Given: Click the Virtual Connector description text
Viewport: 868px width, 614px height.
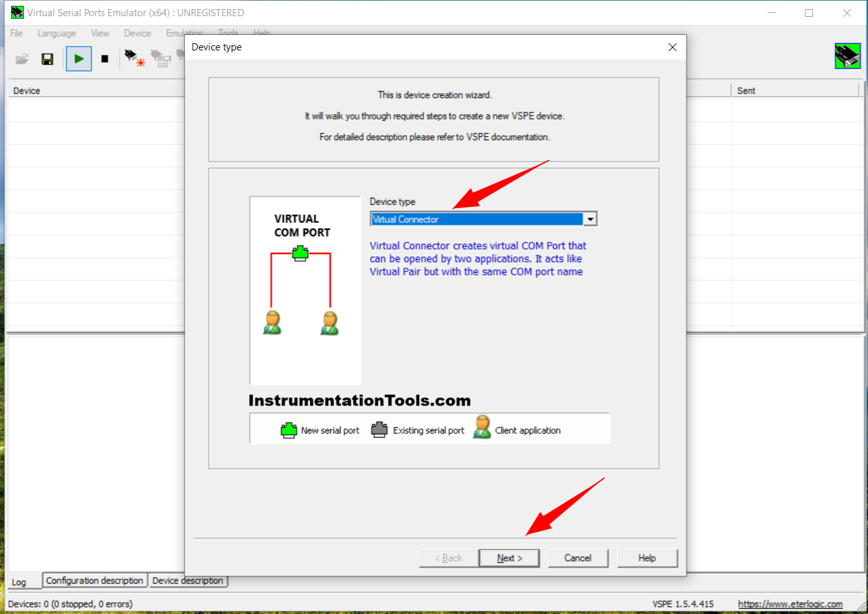Looking at the screenshot, I should click(x=478, y=259).
